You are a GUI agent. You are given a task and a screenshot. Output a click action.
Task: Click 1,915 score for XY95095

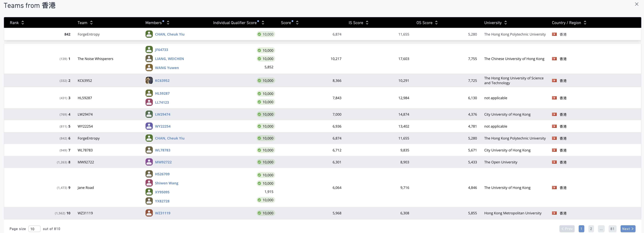point(269,192)
